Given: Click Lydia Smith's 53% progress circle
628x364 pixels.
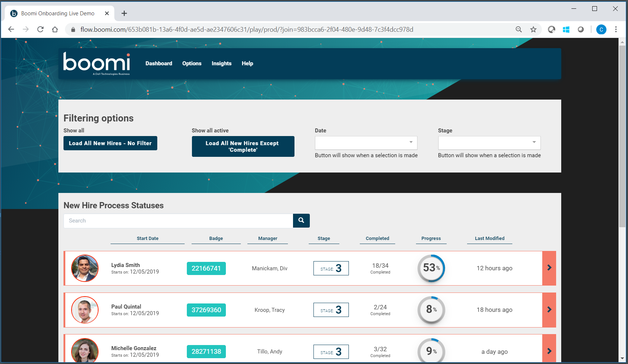Looking at the screenshot, I should [431, 268].
